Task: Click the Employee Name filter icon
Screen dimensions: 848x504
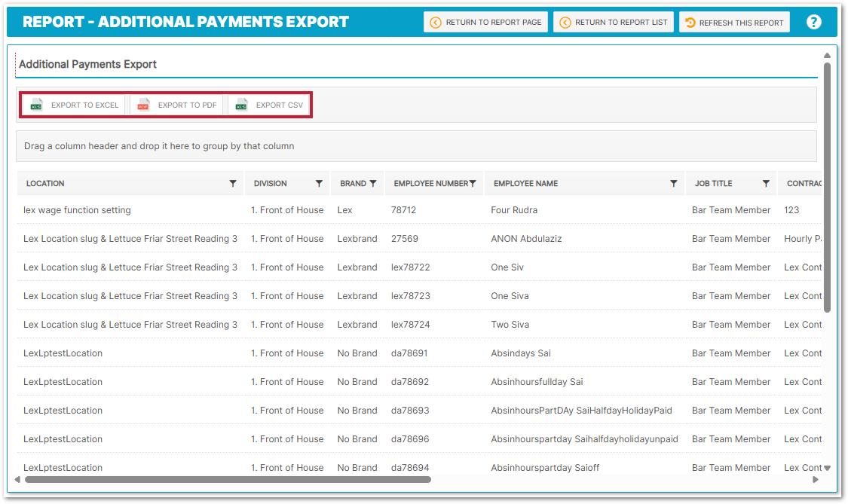Action: coord(673,184)
